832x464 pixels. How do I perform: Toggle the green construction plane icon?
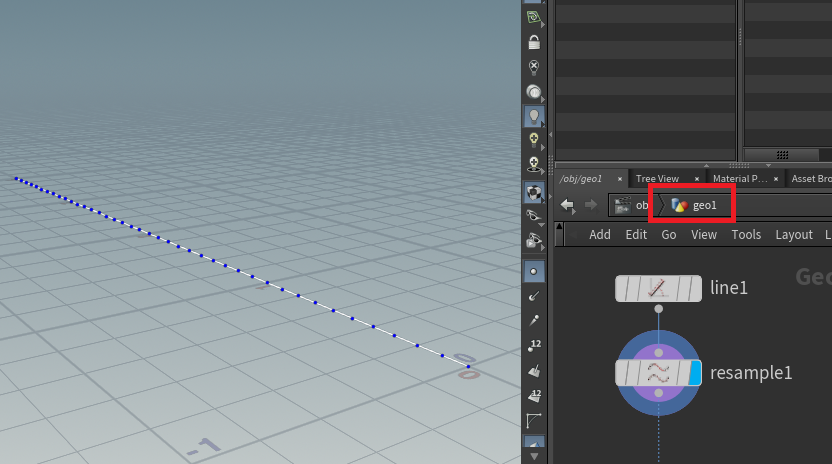(534, 18)
